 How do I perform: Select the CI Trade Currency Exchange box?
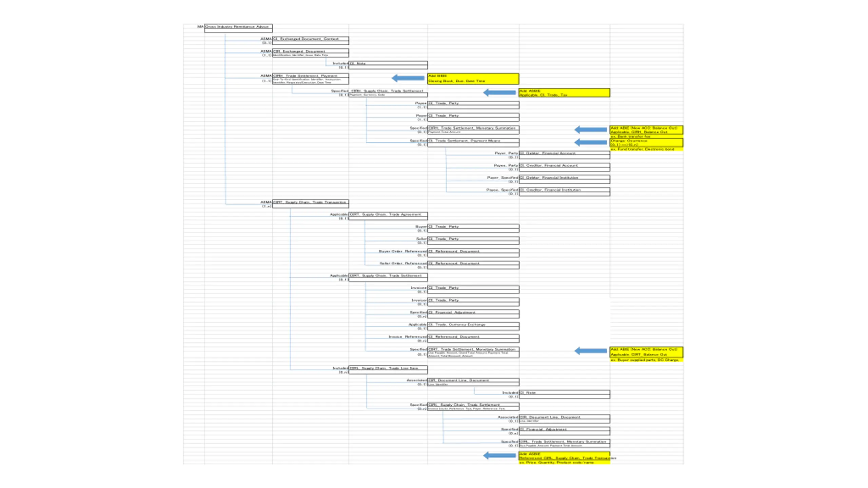click(473, 326)
